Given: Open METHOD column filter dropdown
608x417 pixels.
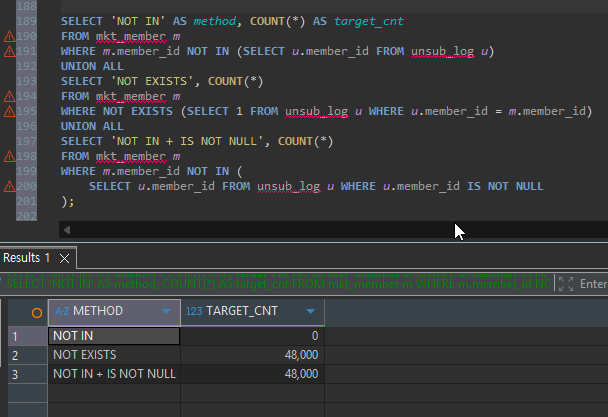Looking at the screenshot, I should click(166, 311).
